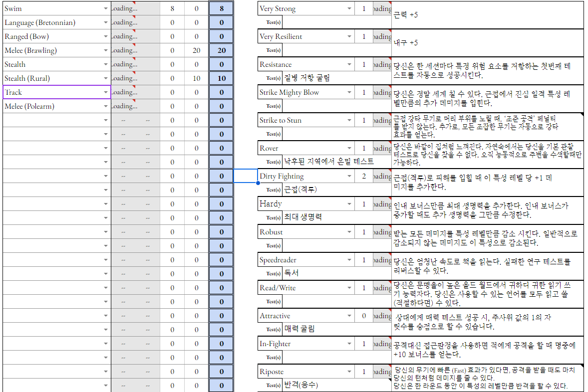Select Stealth (Rural) blue total cell
This screenshot has height=392, width=588.
221,78
